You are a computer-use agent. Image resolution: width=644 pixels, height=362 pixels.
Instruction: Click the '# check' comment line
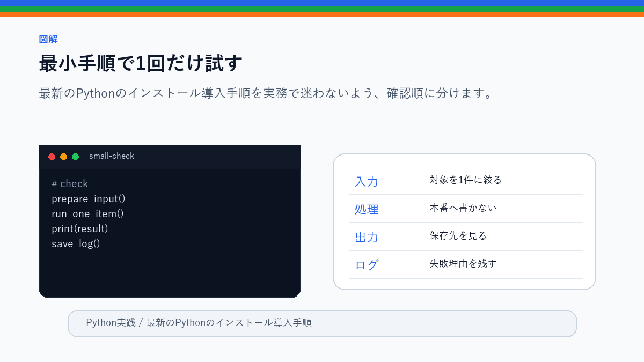[x=70, y=183]
